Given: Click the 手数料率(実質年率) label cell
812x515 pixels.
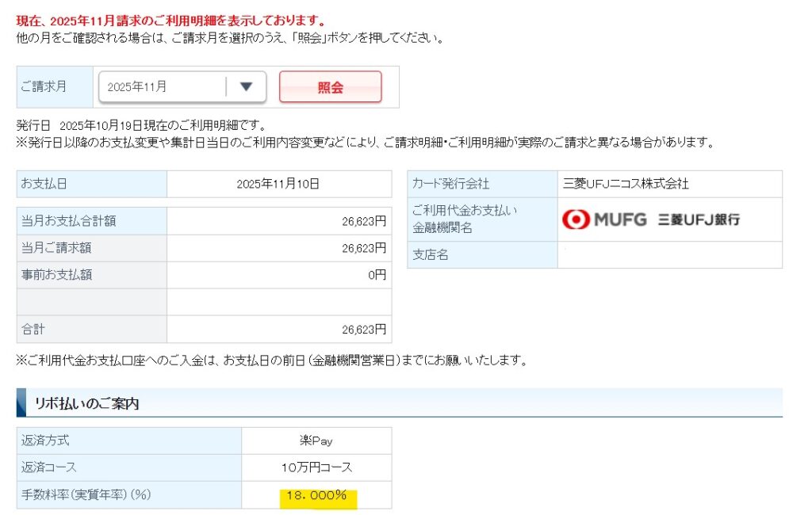Looking at the screenshot, I should 86,495.
